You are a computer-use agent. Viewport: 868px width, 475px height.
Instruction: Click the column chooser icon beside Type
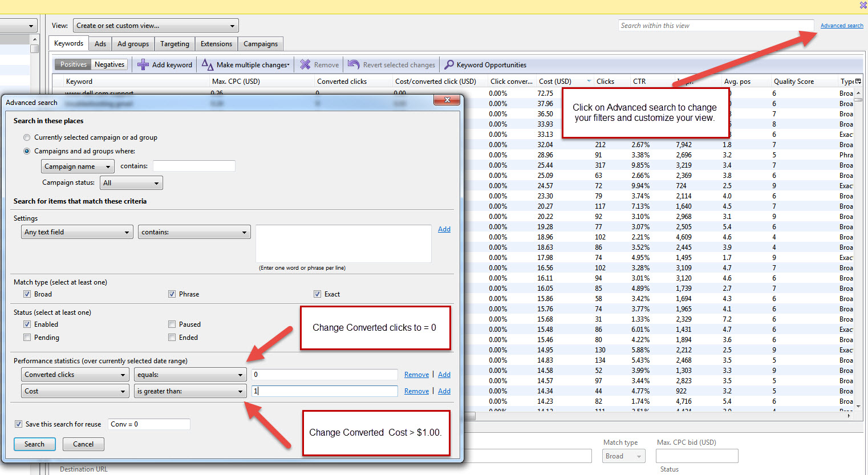(858, 82)
